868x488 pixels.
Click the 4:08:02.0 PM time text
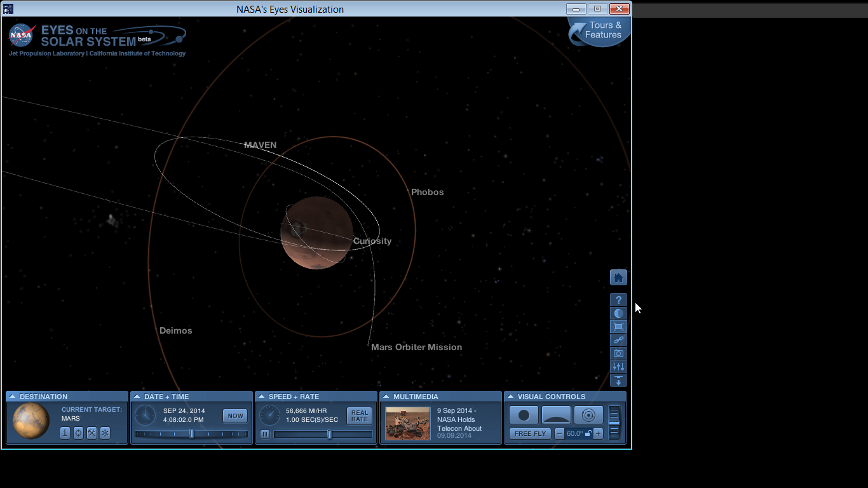click(x=183, y=420)
